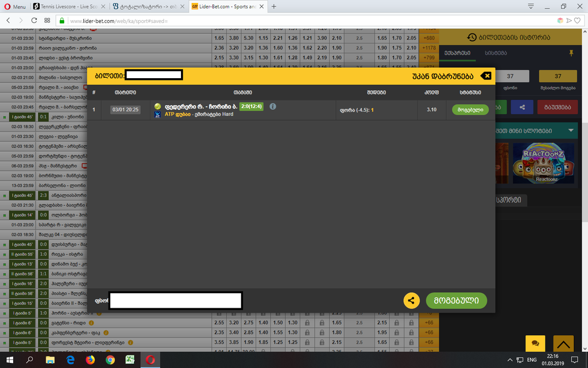Open the live chat icon
Image resolution: width=588 pixels, height=368 pixels.
(535, 344)
